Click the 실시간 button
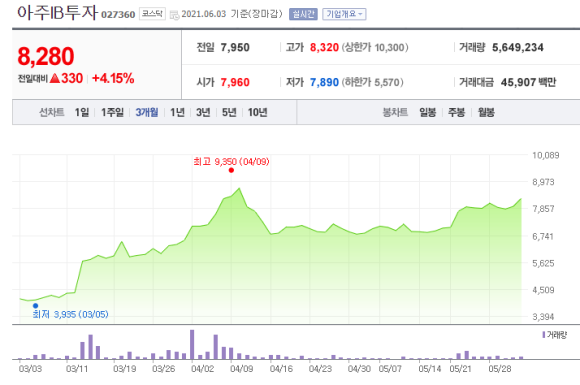Viewport: 580px width, 385px height. coord(303,14)
